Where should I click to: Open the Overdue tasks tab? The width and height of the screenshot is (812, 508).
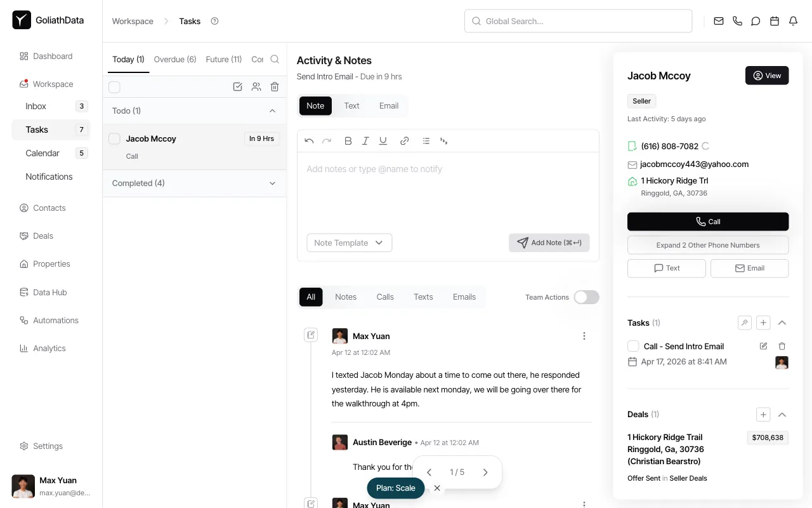coord(175,59)
